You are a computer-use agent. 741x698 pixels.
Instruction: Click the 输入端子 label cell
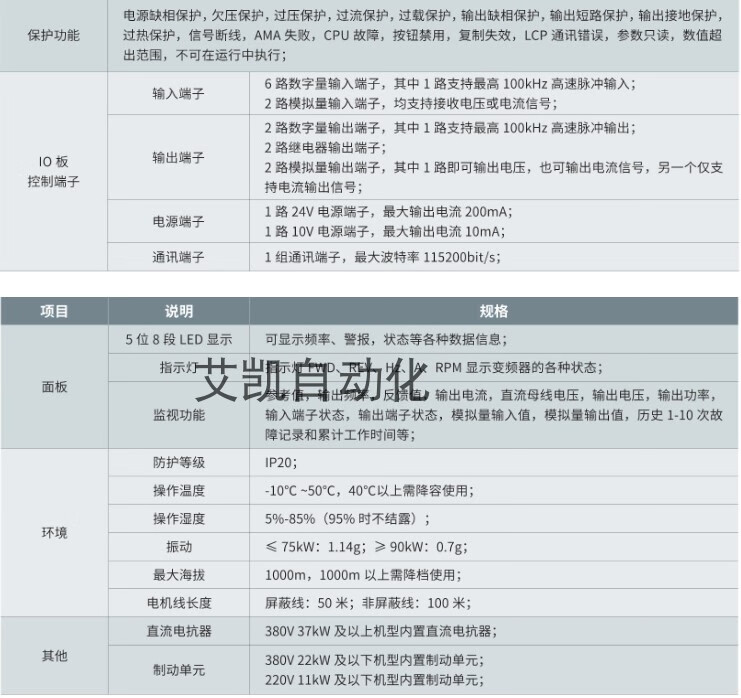click(x=178, y=93)
